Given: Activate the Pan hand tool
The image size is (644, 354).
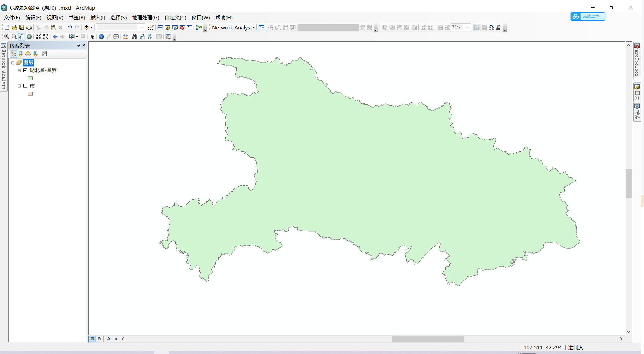Looking at the screenshot, I should click(x=21, y=37).
